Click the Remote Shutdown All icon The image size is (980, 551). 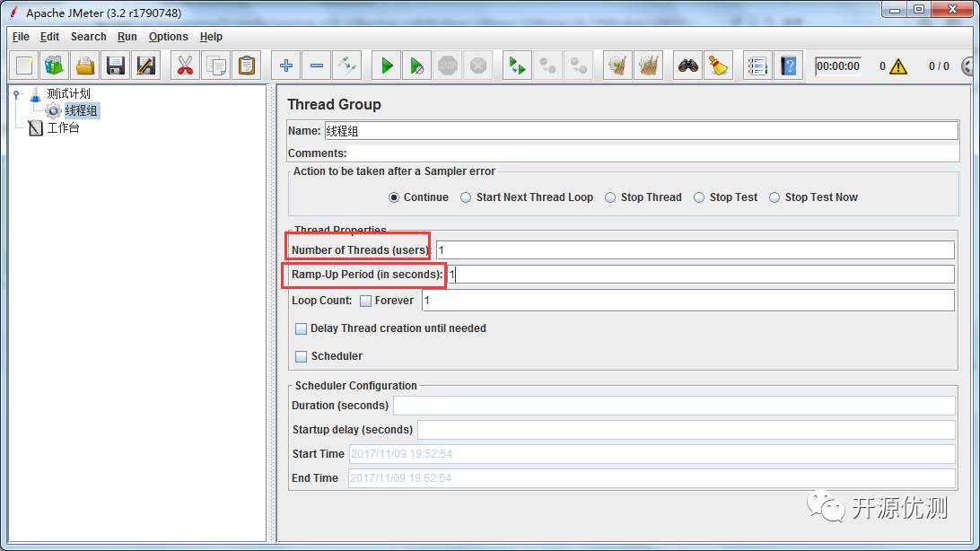[x=579, y=66]
